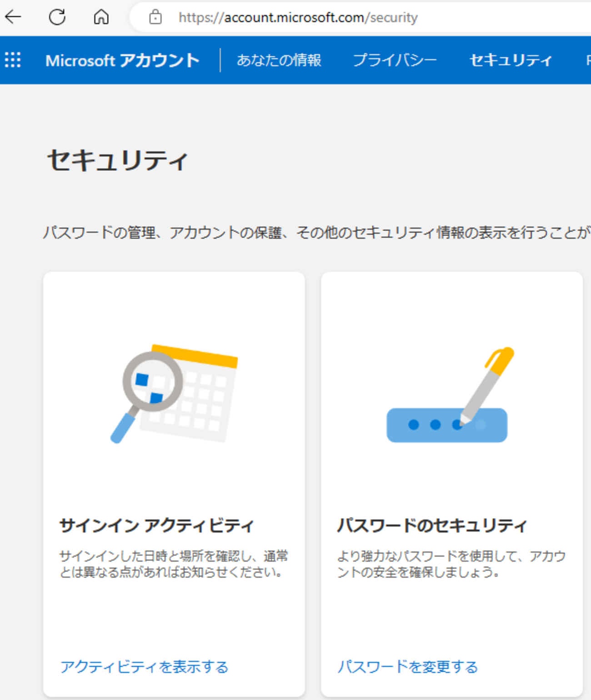Click the Microsoft アカウント logo
Image resolution: width=591 pixels, height=700 pixels.
[123, 60]
